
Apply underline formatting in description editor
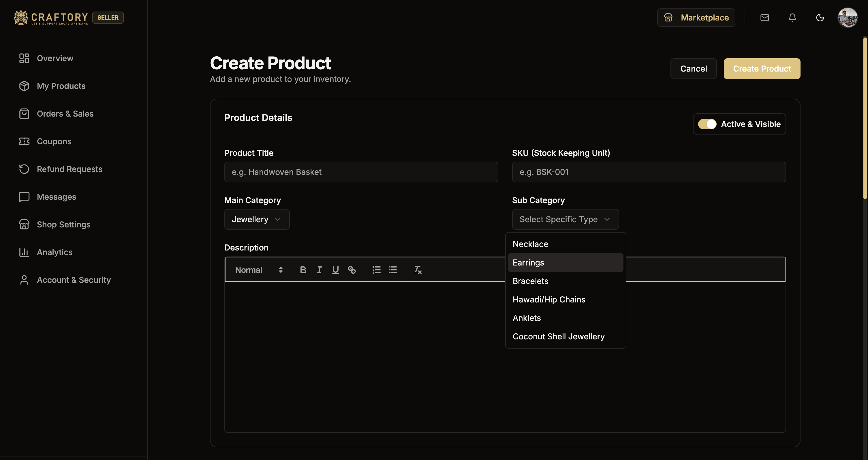335,270
